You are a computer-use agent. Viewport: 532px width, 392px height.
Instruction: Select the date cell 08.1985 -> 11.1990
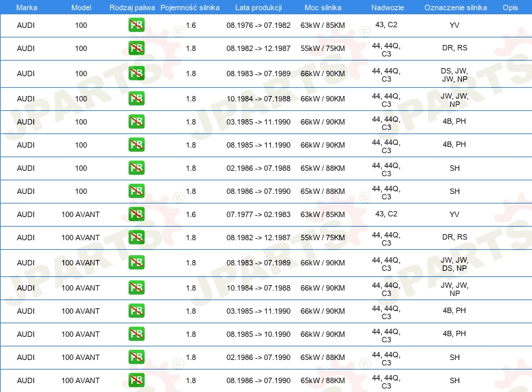click(259, 145)
